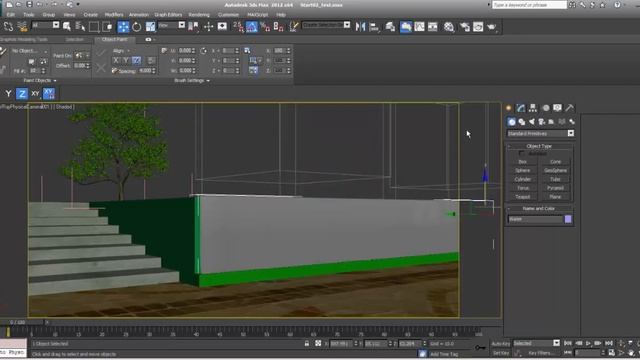
Task: Expand the Paint Objects panel arrow
Action: 55,81
